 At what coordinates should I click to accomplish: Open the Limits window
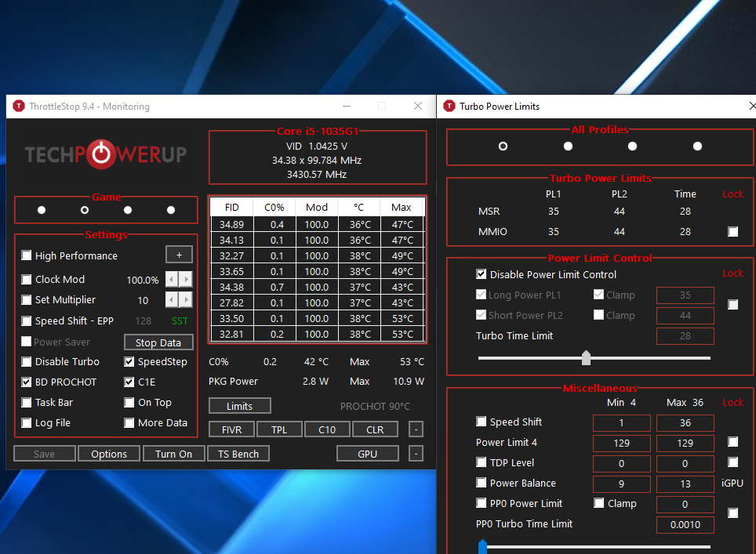(240, 406)
